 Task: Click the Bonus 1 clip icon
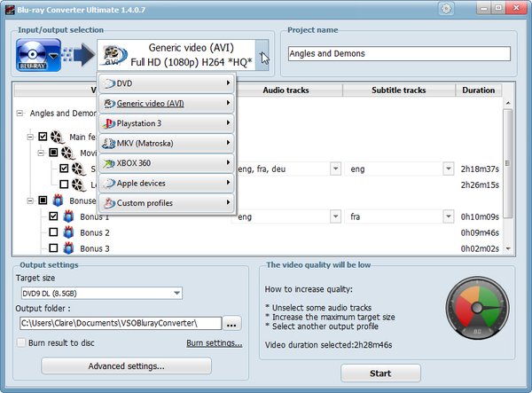pos(68,216)
